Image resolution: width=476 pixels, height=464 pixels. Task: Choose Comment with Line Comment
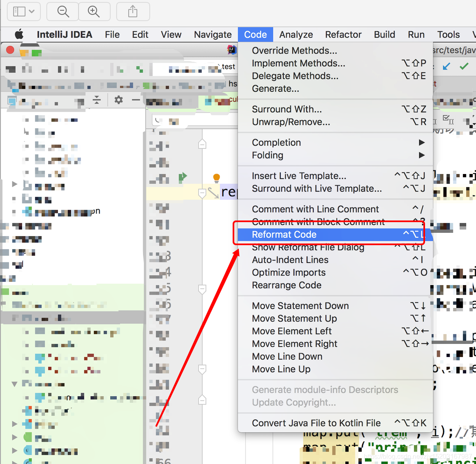coord(335,209)
